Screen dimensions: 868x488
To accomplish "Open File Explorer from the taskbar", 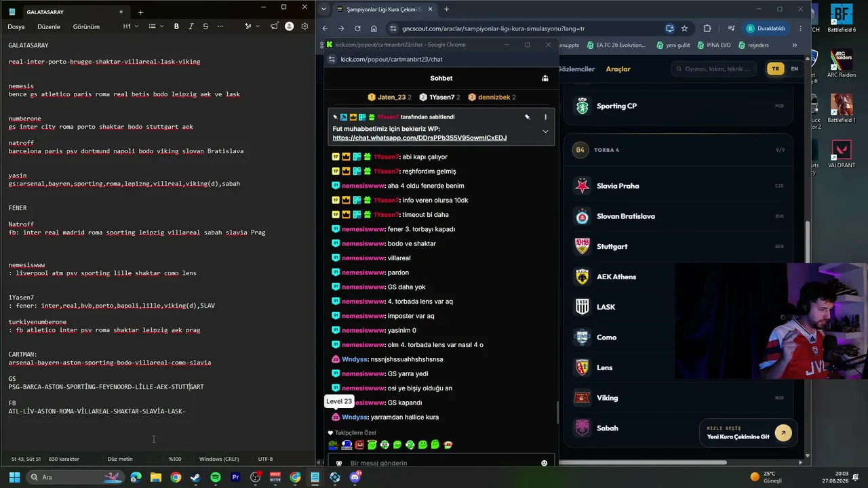I will coord(156,477).
